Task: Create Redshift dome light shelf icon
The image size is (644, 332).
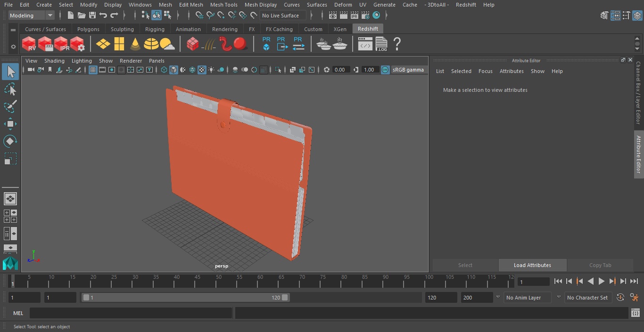Action: tap(151, 44)
